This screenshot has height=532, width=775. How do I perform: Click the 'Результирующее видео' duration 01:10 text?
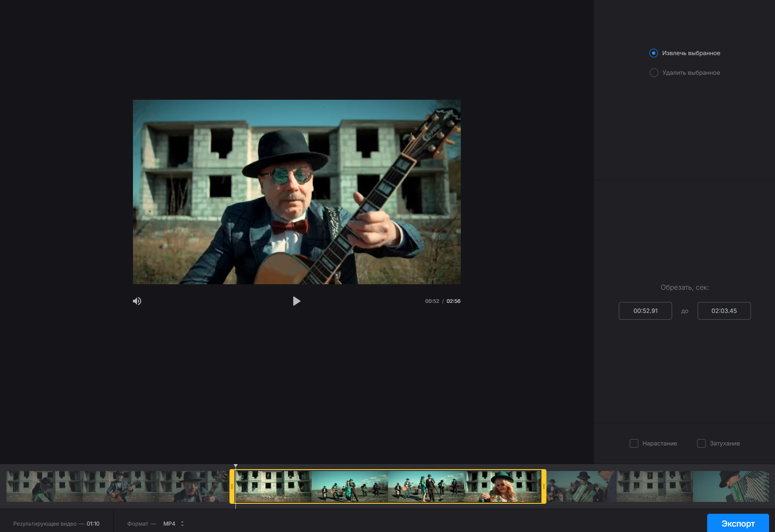click(93, 524)
